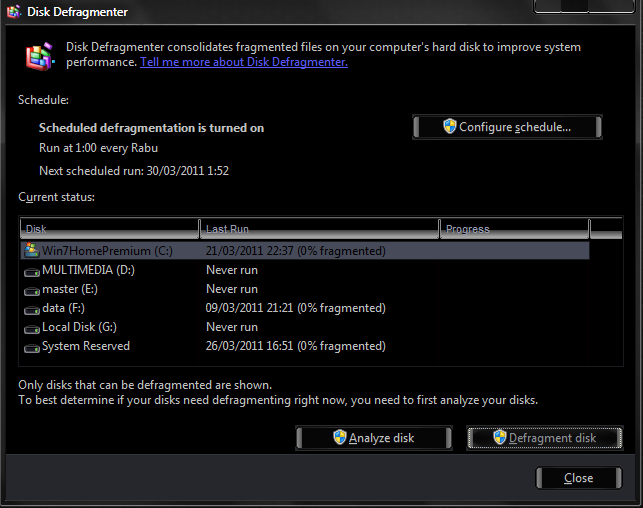Close the dialog with the Close button
643x508 pixels.
(x=579, y=478)
